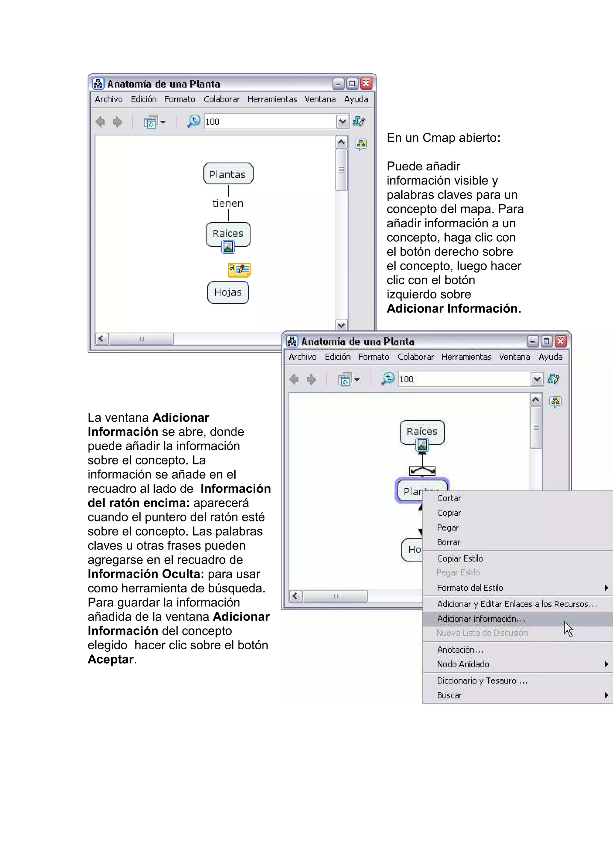The image size is (613, 868).
Task: Open Ventana menu in upper window
Action: click(x=320, y=99)
